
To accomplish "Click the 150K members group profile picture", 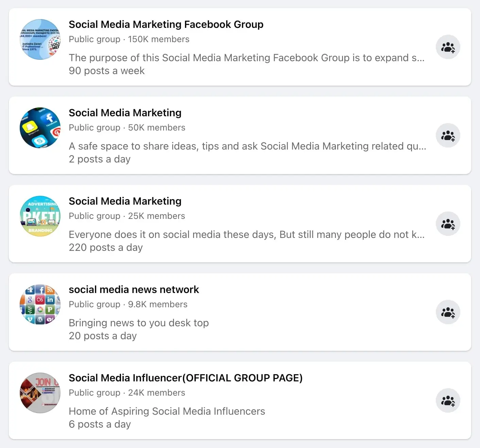I will click(x=40, y=39).
